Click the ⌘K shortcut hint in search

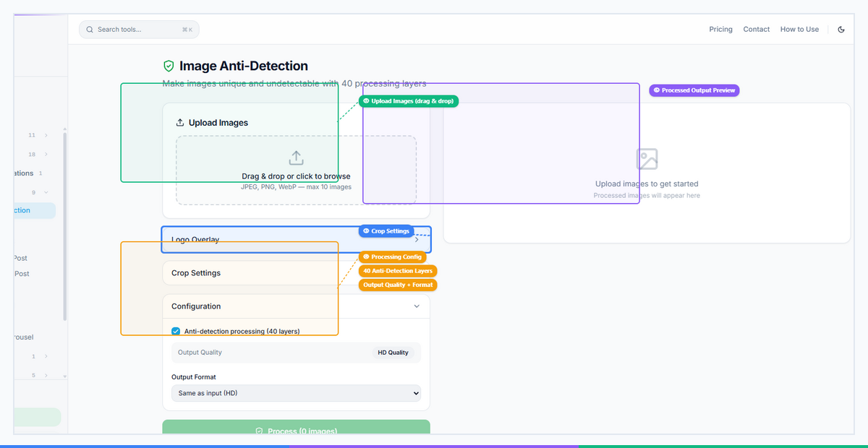pyautogui.click(x=187, y=30)
